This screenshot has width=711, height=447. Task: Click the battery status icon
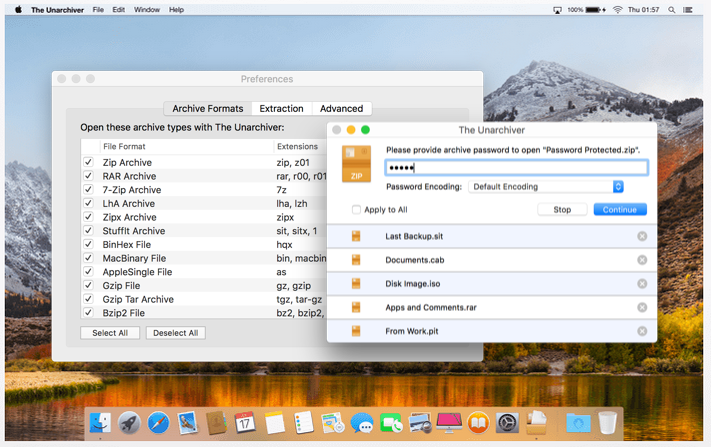coord(595,10)
